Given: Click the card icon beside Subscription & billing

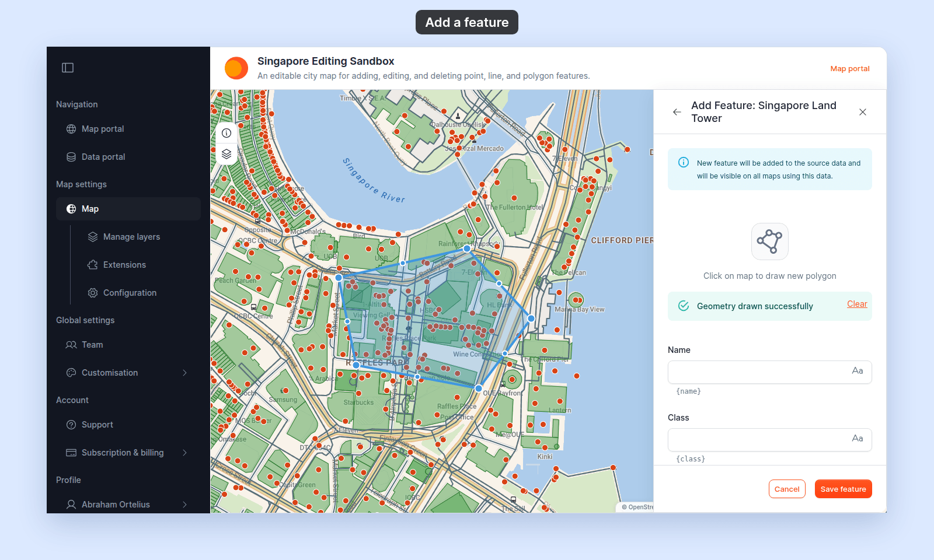Looking at the screenshot, I should click(x=71, y=453).
